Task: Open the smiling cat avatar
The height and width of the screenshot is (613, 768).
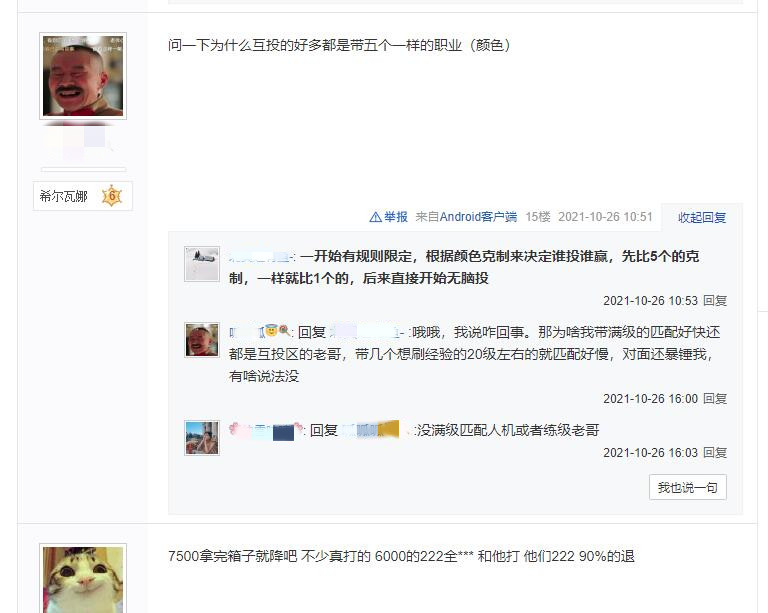Action: [x=83, y=579]
